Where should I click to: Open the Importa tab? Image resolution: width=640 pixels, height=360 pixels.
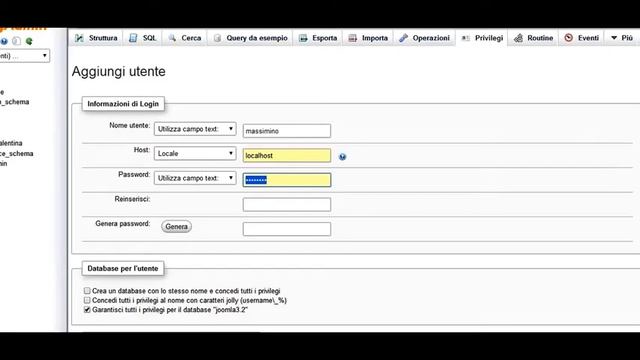[368, 38]
